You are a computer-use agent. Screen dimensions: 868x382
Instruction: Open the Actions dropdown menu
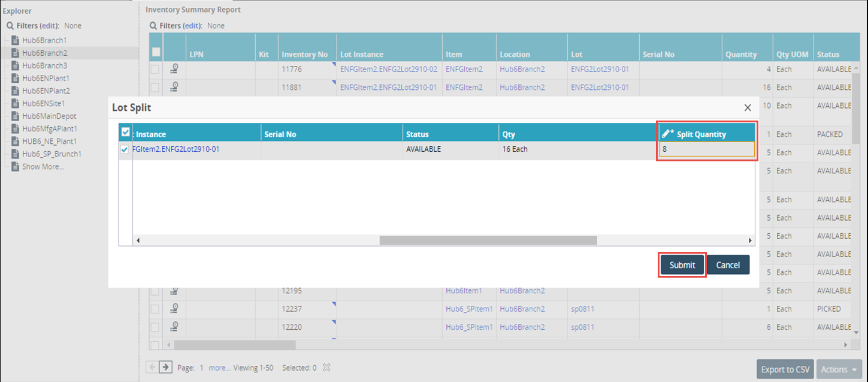(840, 369)
